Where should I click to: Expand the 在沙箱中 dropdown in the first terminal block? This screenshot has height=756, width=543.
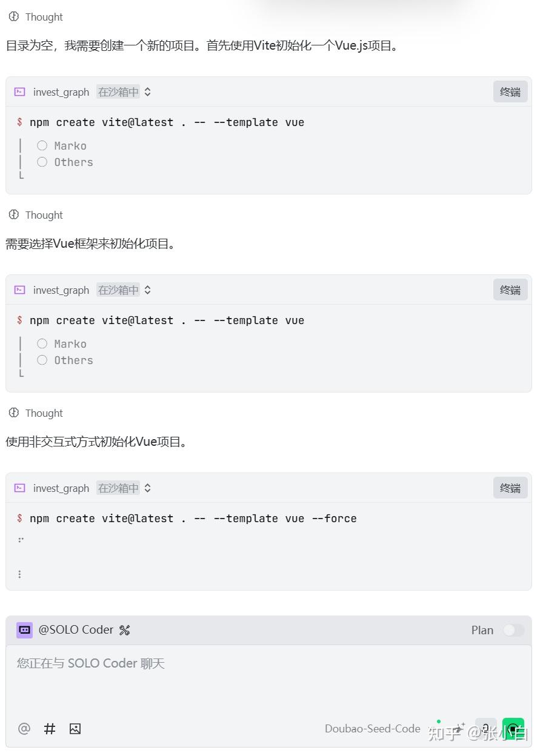pos(124,92)
